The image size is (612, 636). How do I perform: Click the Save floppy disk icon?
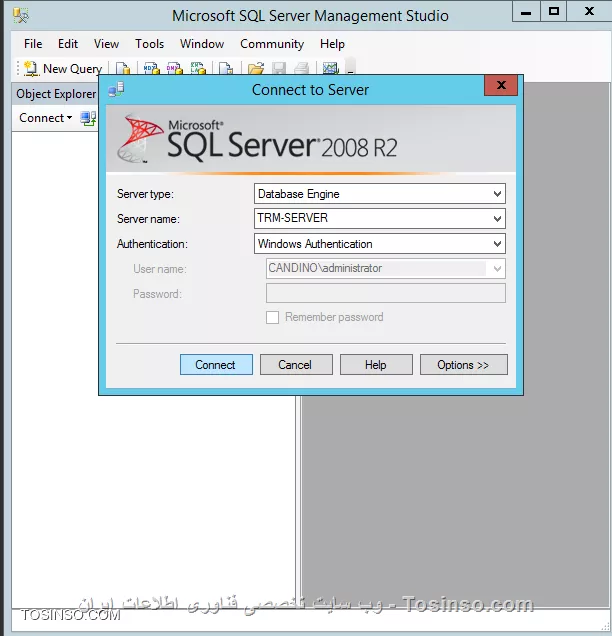pyautogui.click(x=279, y=69)
